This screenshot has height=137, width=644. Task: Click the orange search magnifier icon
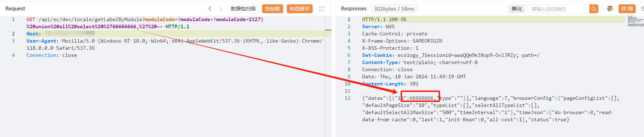pos(594,9)
